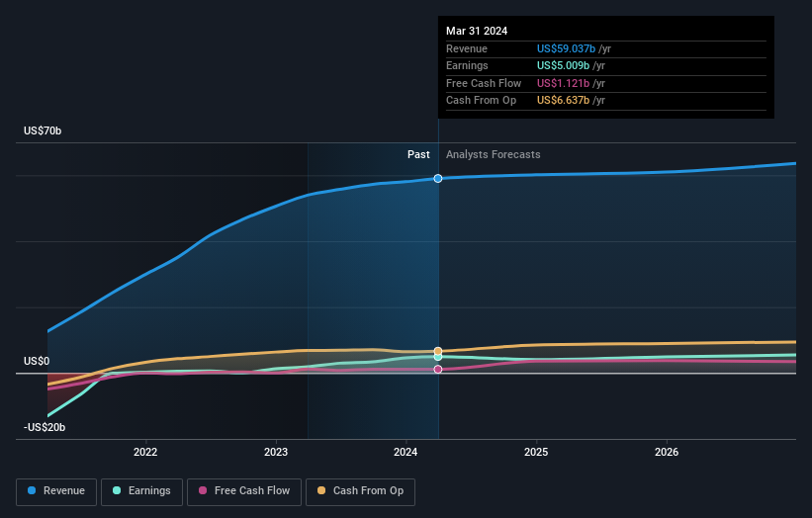The height and width of the screenshot is (518, 812).
Task: Select the 2022 x-axis label
Action: [145, 452]
